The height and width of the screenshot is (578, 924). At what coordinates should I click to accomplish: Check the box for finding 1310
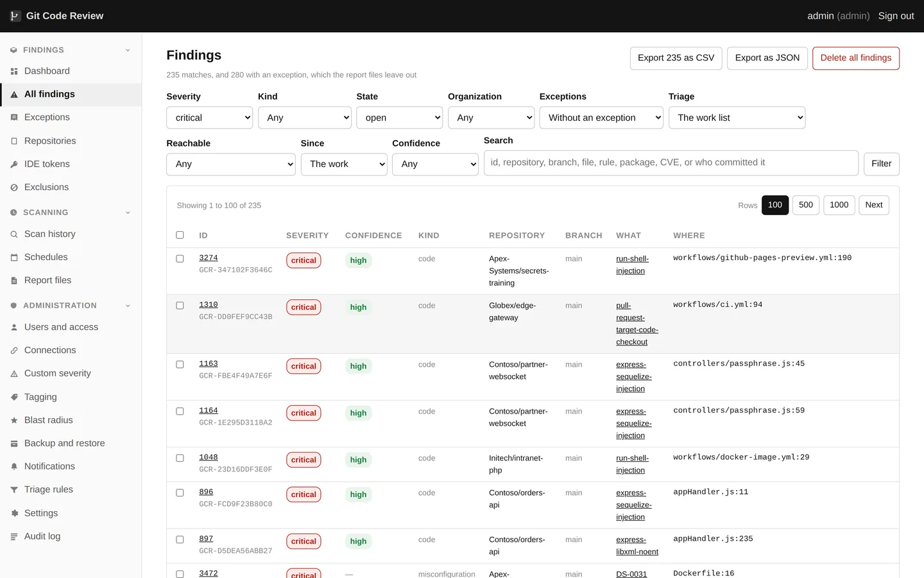(180, 306)
